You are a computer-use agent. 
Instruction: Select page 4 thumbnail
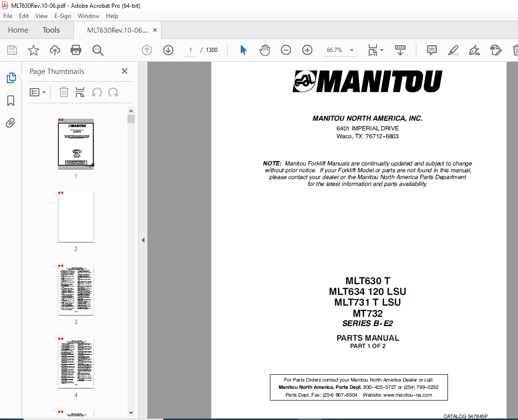[76, 363]
